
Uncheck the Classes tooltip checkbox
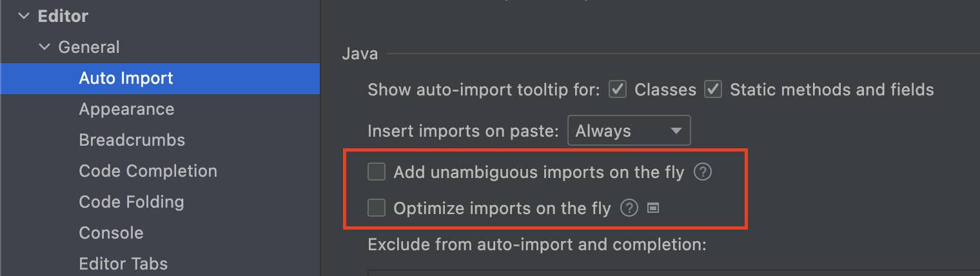coord(618,89)
